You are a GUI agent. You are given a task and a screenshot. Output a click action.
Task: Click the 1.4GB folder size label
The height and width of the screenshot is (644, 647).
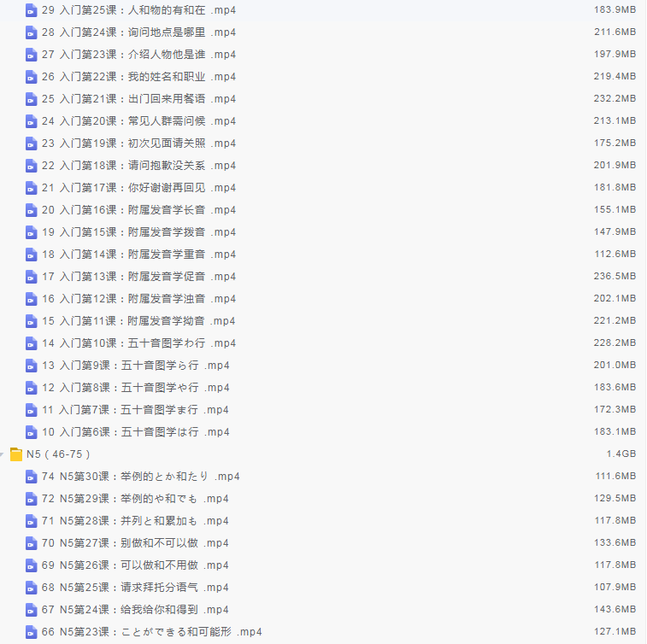point(621,454)
